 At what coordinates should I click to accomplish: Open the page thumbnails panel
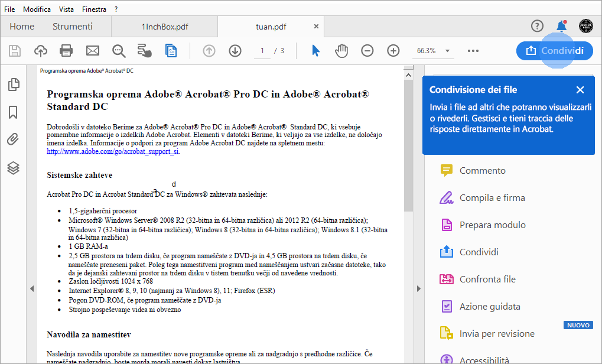click(x=13, y=84)
